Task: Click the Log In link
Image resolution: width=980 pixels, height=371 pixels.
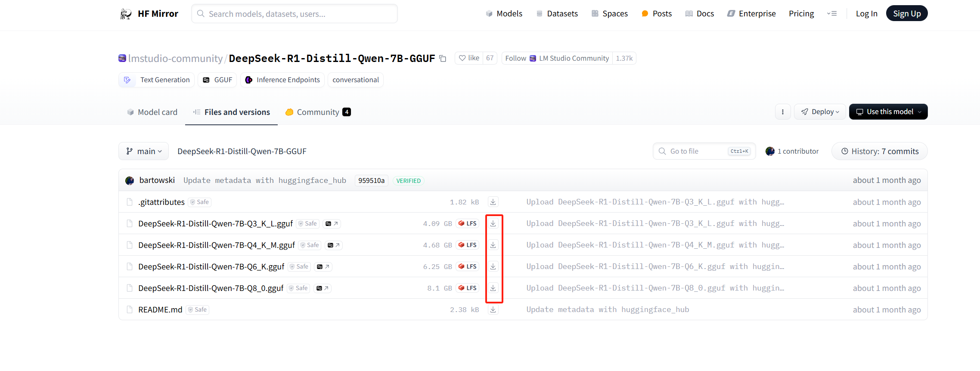Action: [x=867, y=14]
